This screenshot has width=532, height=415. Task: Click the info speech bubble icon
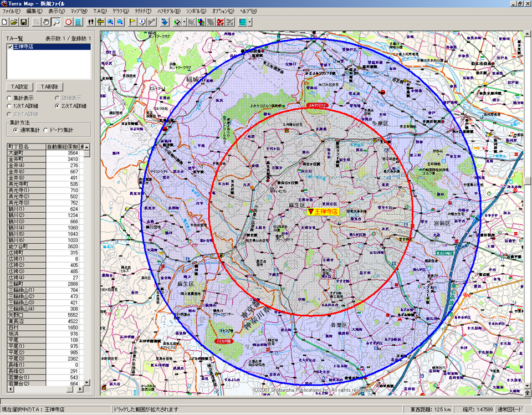tap(142, 22)
